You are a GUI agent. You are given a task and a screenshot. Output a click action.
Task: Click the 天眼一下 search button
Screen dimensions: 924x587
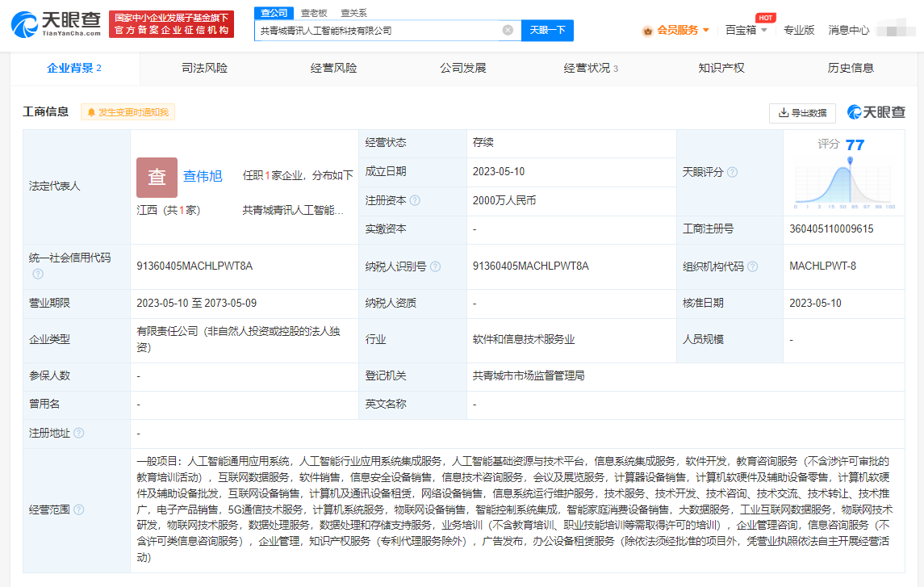coord(547,30)
